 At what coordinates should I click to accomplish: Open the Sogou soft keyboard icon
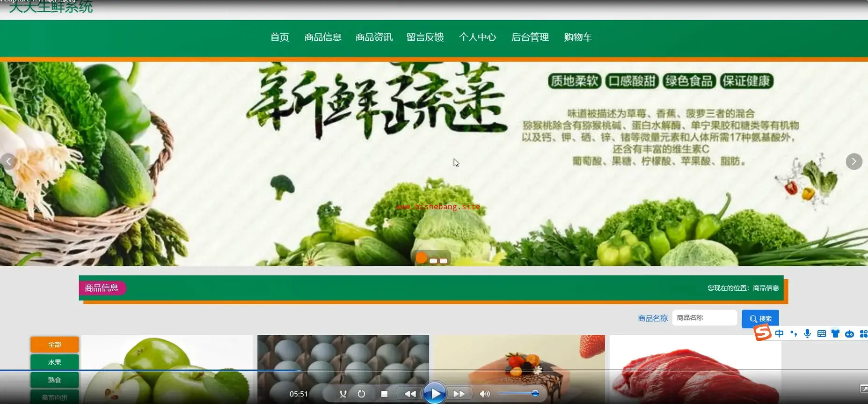click(821, 334)
